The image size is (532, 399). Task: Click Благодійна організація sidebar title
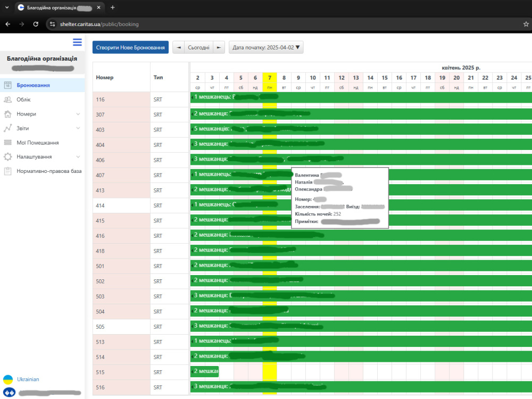(x=42, y=59)
